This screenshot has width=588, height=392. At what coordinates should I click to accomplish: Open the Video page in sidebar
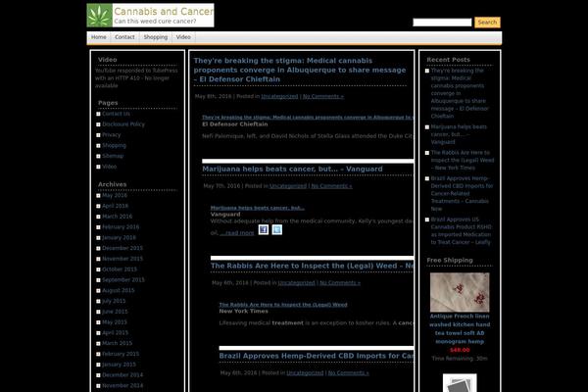tap(109, 167)
